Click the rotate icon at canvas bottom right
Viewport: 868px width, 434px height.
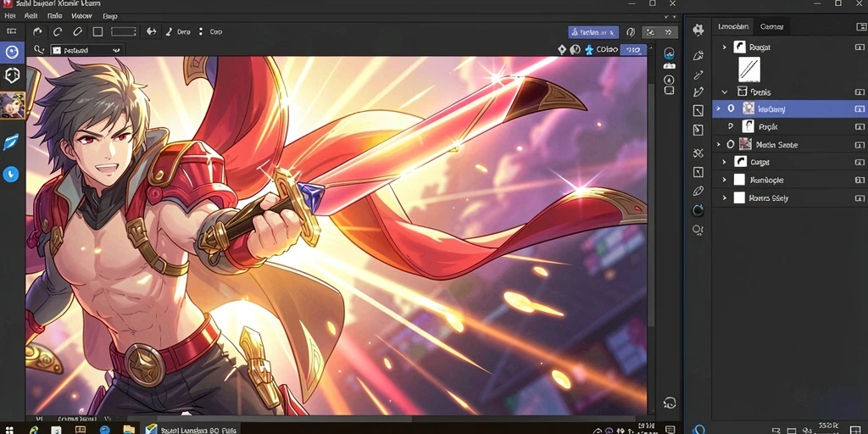(x=670, y=403)
